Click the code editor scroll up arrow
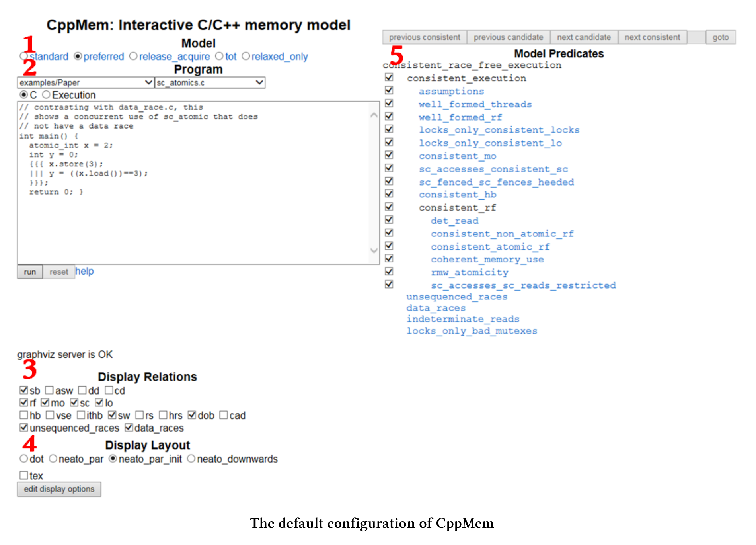 374,115
